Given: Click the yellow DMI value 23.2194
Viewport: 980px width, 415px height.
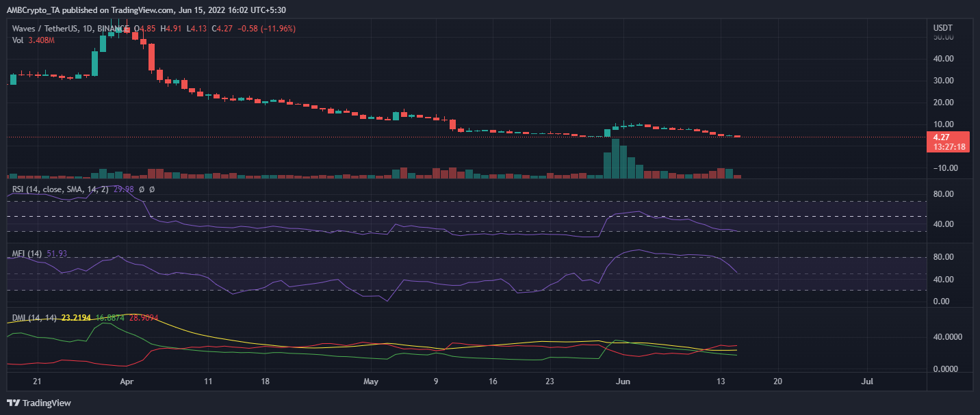Looking at the screenshot, I should coord(77,318).
